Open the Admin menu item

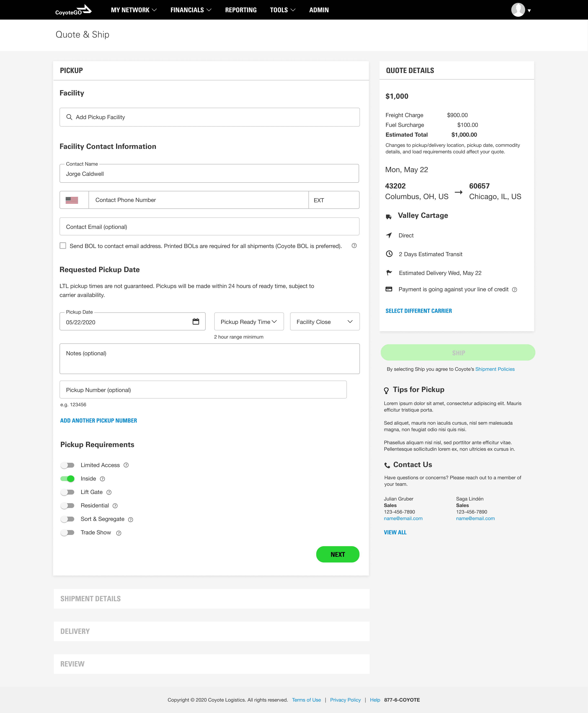point(319,10)
